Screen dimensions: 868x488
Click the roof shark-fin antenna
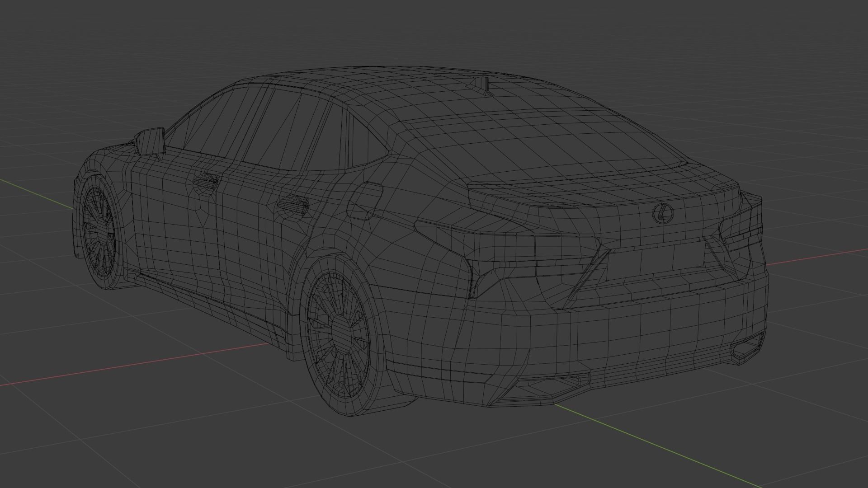[x=481, y=85]
